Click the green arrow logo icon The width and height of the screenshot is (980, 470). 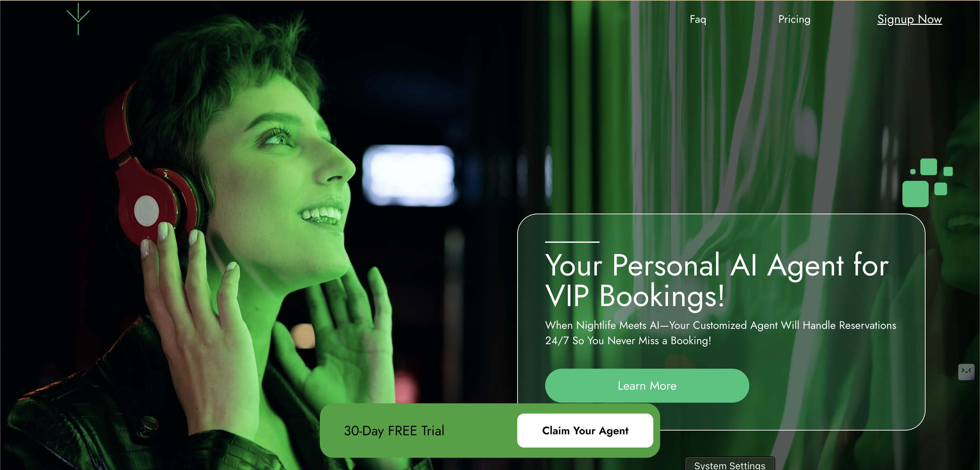coord(78,19)
